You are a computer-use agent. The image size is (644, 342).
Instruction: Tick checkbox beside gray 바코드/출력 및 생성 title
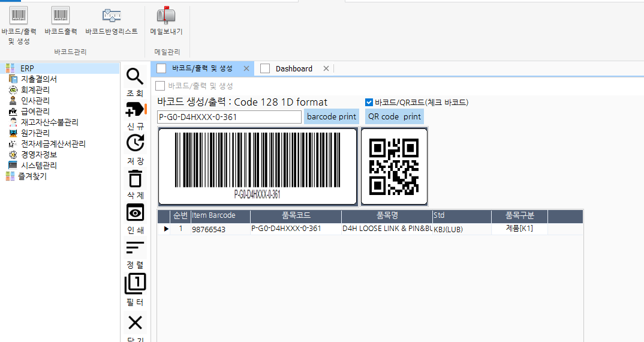(x=160, y=86)
